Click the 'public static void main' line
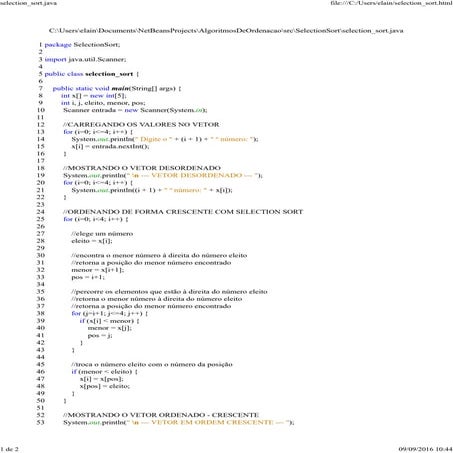Screen dimensions: 453x453 coord(117,89)
